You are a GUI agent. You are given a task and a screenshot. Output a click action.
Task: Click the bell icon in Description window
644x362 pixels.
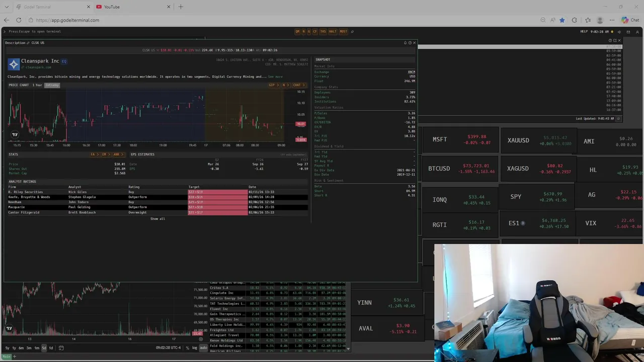(x=405, y=43)
